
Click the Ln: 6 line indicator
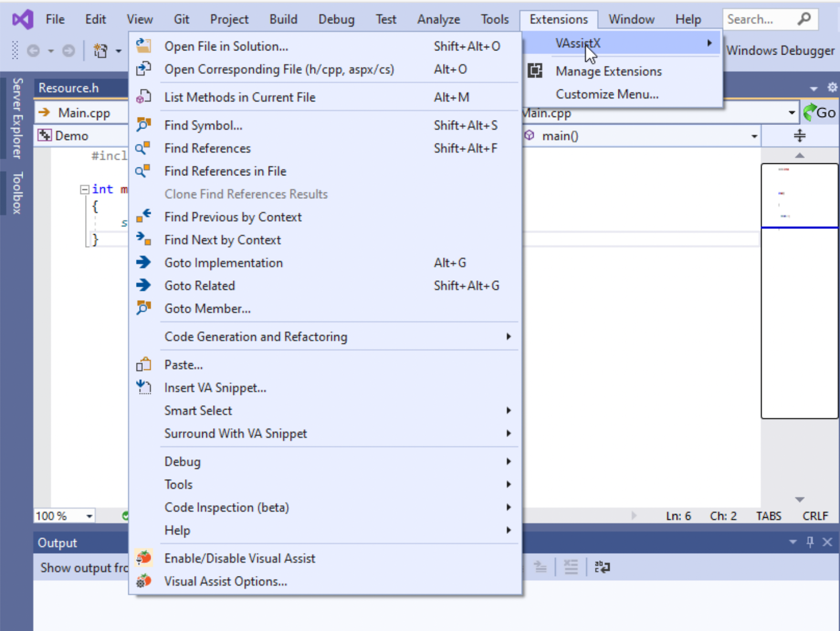[678, 516]
